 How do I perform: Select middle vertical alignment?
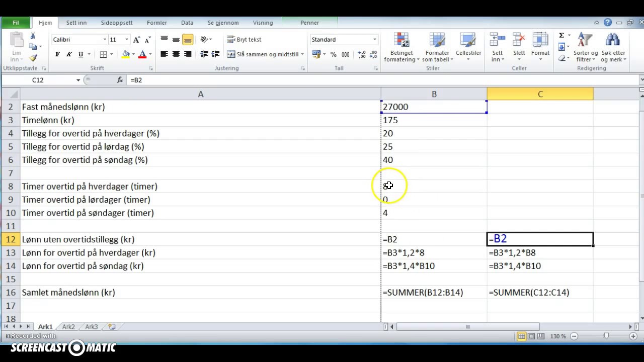click(176, 39)
